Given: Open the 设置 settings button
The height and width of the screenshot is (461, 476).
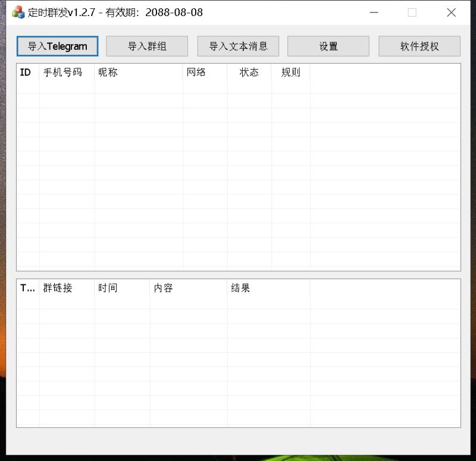Looking at the screenshot, I should coord(328,46).
